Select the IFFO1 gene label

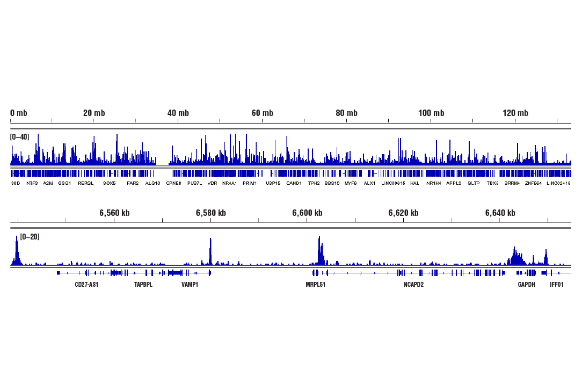[557, 284]
